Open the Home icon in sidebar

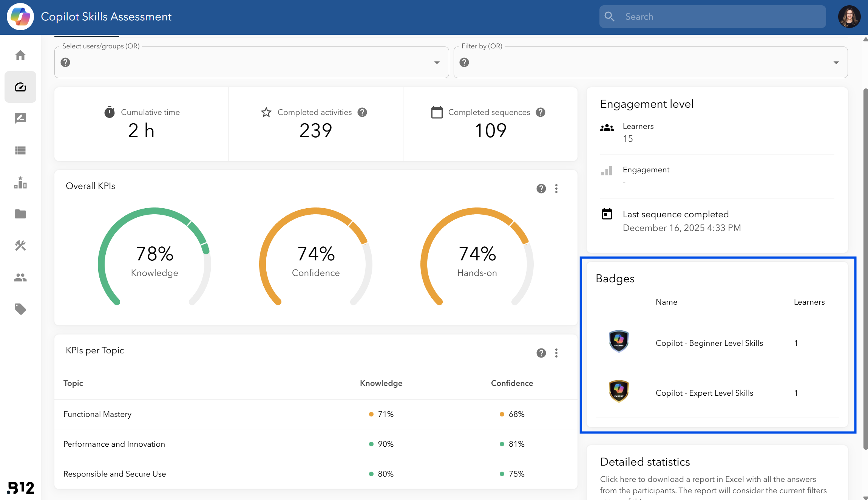point(20,55)
